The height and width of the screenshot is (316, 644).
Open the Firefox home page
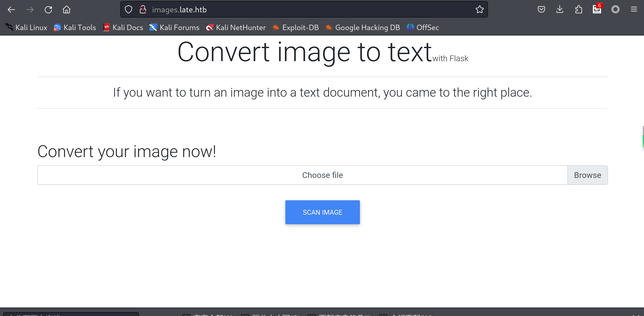coord(67,10)
